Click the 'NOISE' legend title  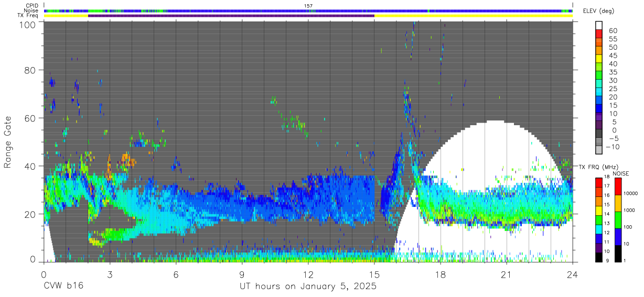tap(621, 173)
